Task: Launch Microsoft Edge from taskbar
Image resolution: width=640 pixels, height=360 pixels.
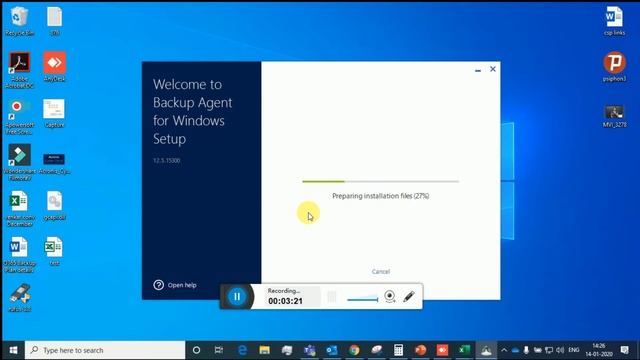Action: pyautogui.click(x=242, y=350)
